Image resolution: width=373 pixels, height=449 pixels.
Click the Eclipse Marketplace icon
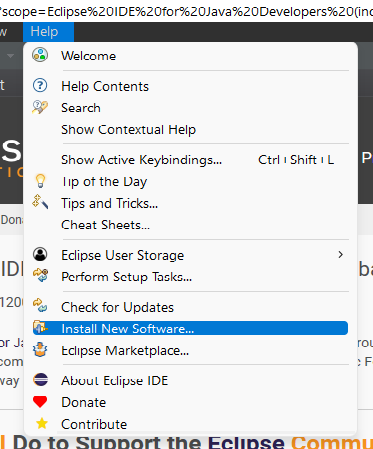(x=40, y=350)
